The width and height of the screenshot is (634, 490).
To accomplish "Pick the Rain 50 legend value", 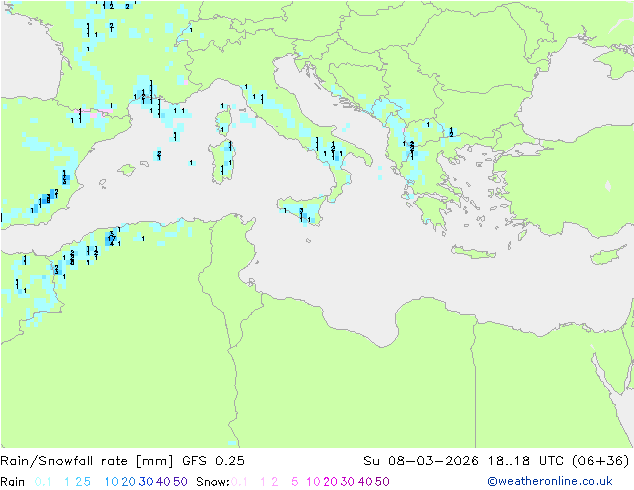I will click(x=180, y=482).
